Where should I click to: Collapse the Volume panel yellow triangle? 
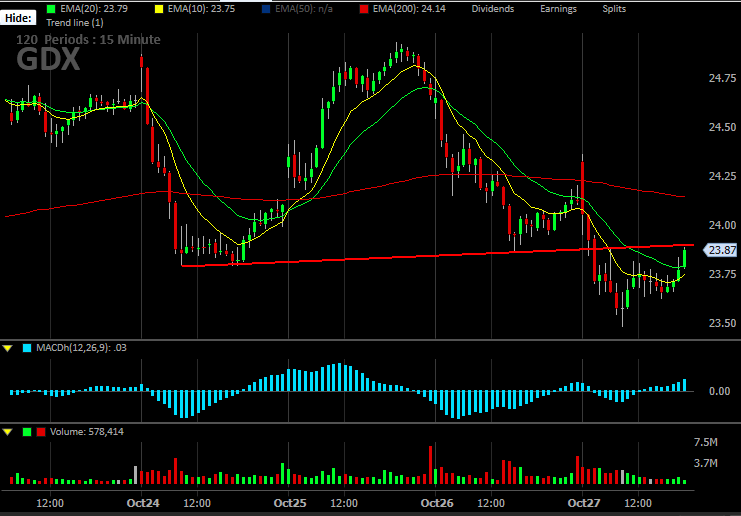point(7,432)
